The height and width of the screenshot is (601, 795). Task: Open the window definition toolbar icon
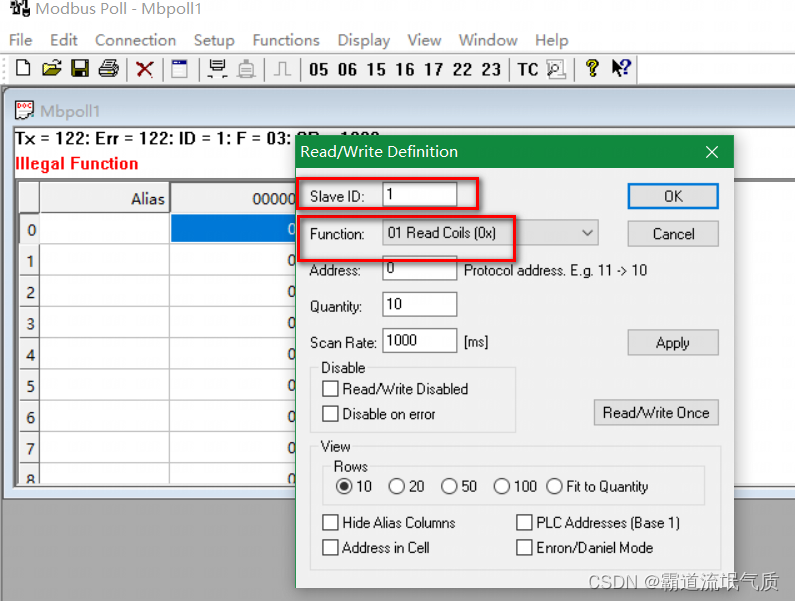click(179, 68)
